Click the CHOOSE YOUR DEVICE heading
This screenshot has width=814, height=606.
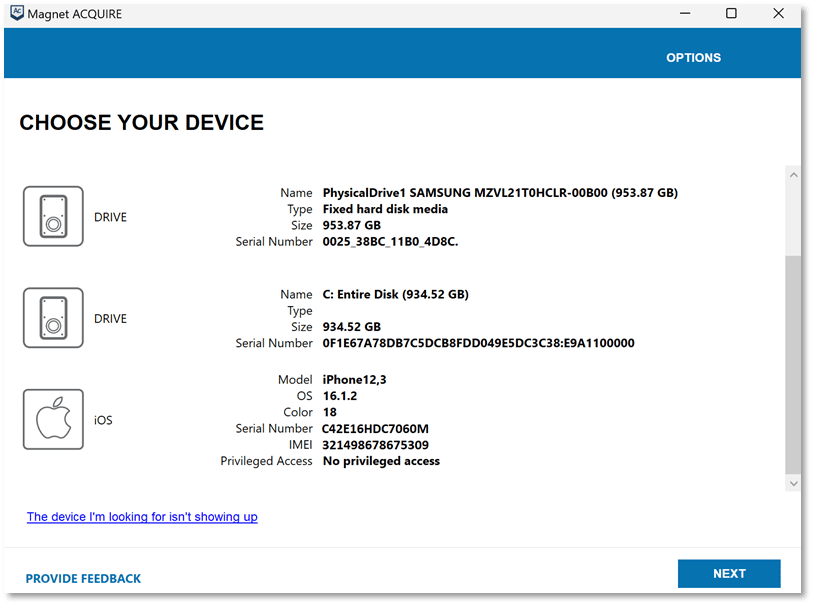coord(142,123)
